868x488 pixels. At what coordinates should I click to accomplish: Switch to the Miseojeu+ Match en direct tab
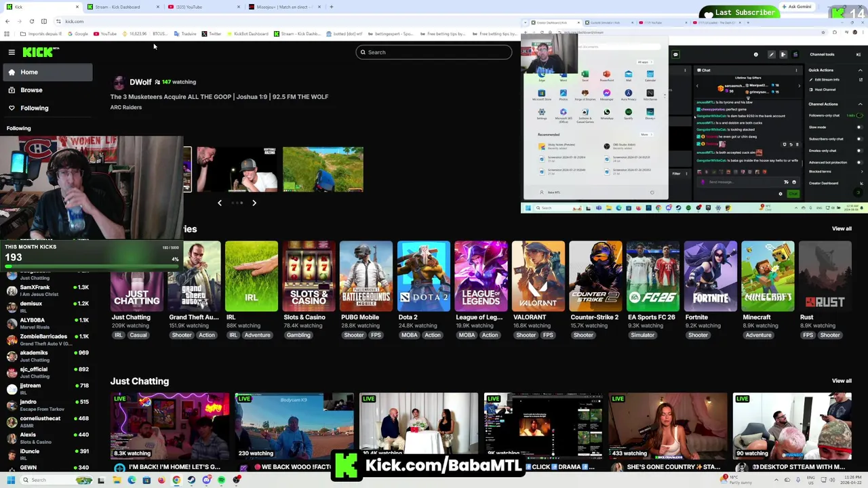(283, 7)
